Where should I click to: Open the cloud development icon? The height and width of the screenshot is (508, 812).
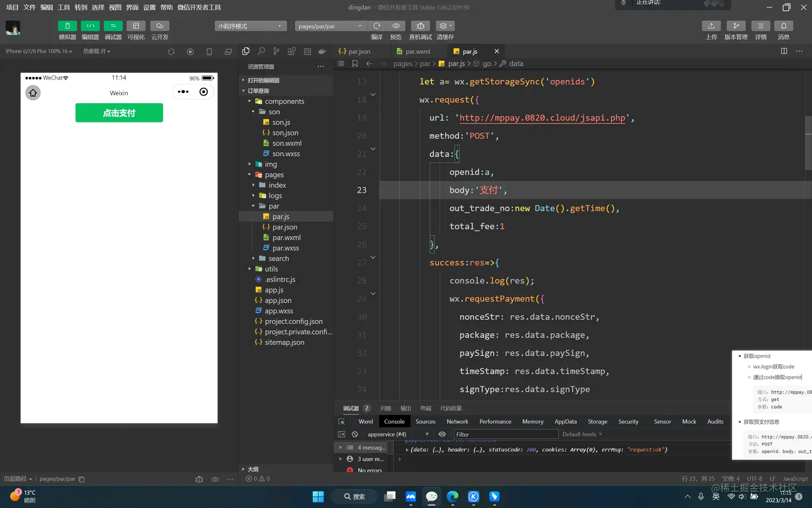[x=160, y=26]
